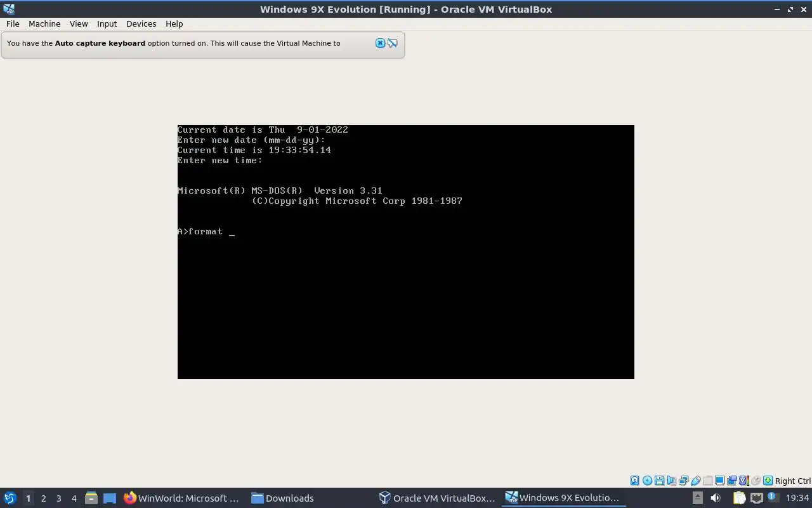The width and height of the screenshot is (812, 508).
Task: Open the Input menu
Action: point(107,23)
